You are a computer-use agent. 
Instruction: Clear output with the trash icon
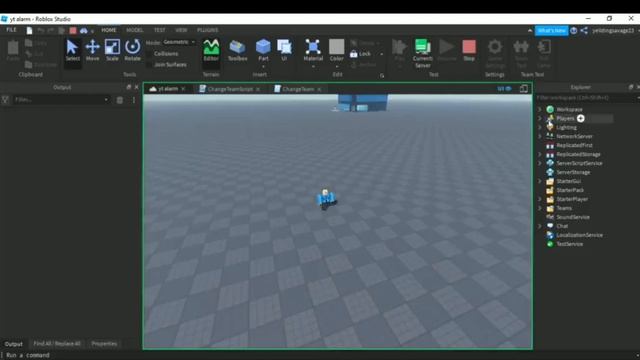click(x=120, y=100)
